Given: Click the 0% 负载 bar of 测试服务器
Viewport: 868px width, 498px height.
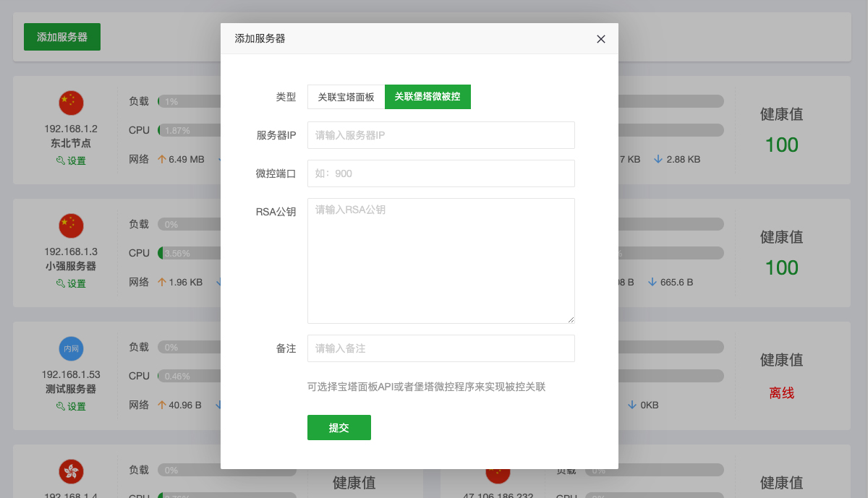Looking at the screenshot, I should pyautogui.click(x=189, y=347).
